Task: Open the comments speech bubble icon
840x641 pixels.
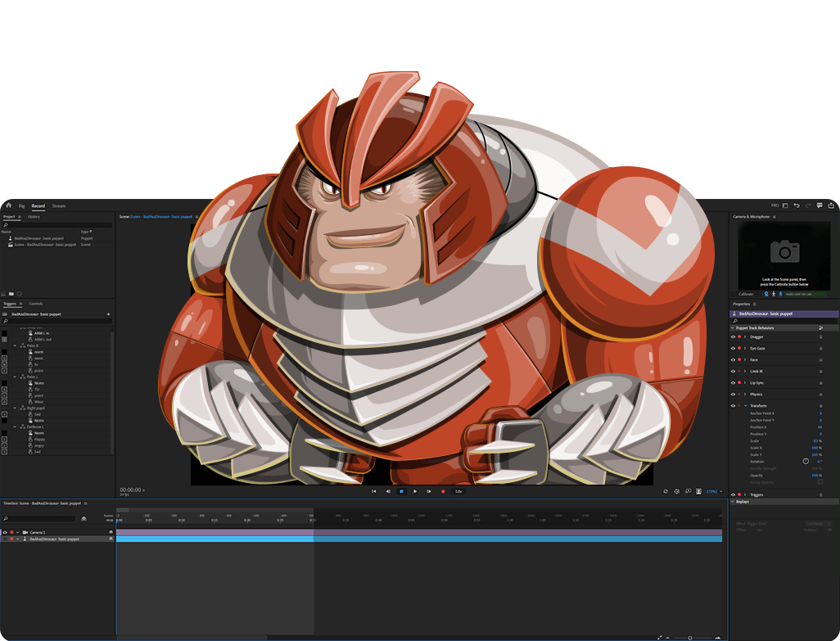Action: point(820,205)
